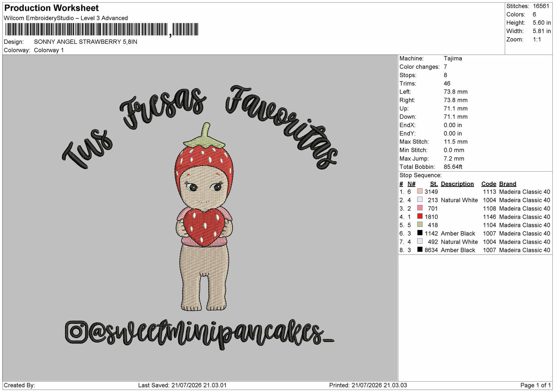The height and width of the screenshot is (392, 555).
Task: Click design name 'SONNY ANGEL STRAWBERRY 5,8IN'
Action: click(86, 42)
